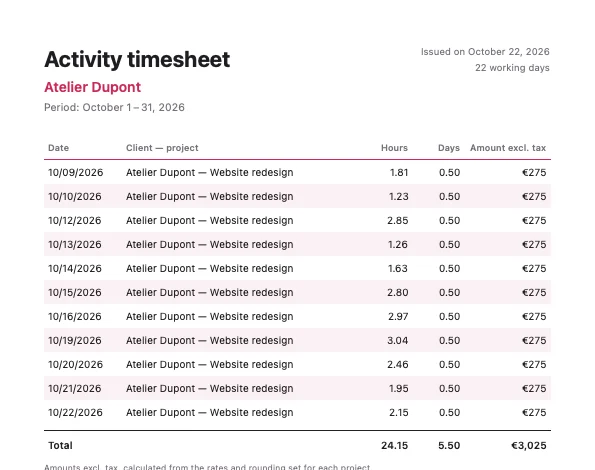
Task: Select date cell 10/10/2026
Action: coord(75,196)
